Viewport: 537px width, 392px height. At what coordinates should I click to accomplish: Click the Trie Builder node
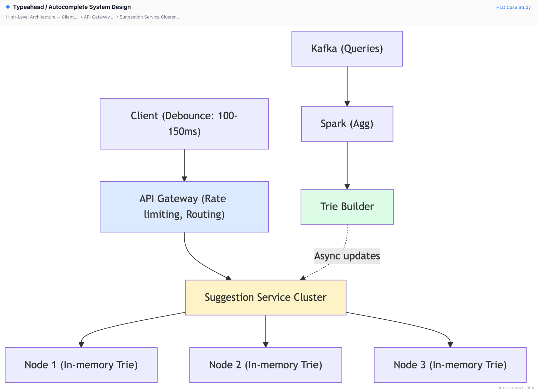[347, 207]
